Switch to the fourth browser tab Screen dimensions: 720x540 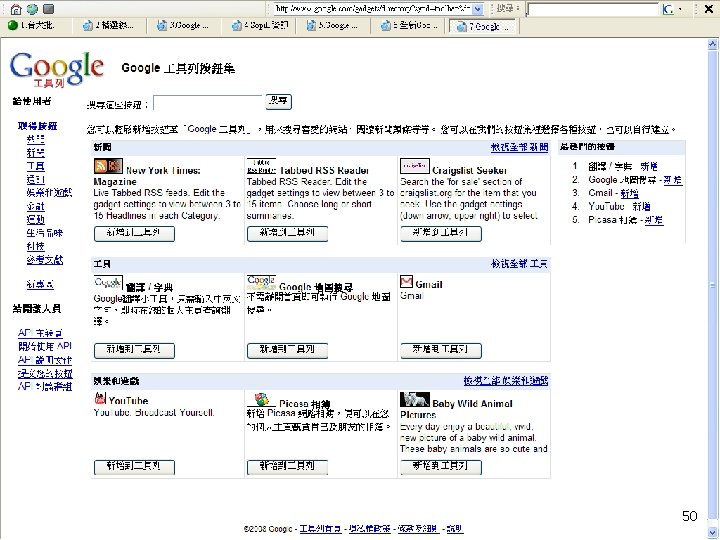click(260, 26)
